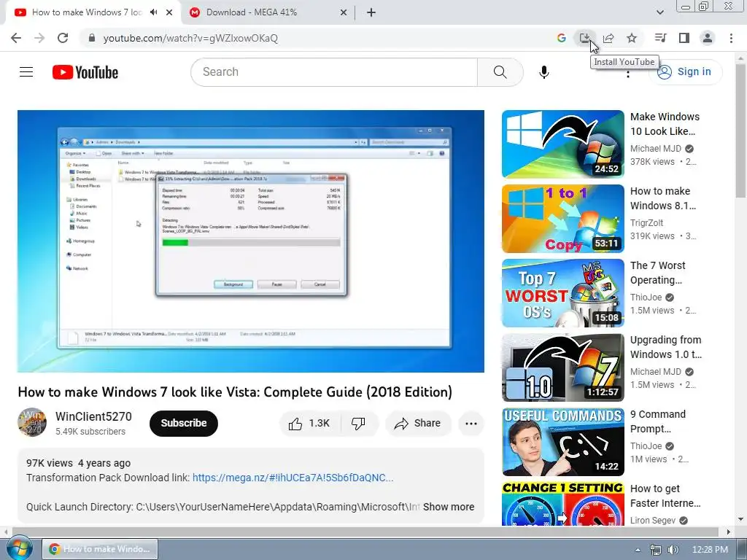Toggle the Chrome side panel
Screen dimensions: 747x560
click(x=684, y=38)
